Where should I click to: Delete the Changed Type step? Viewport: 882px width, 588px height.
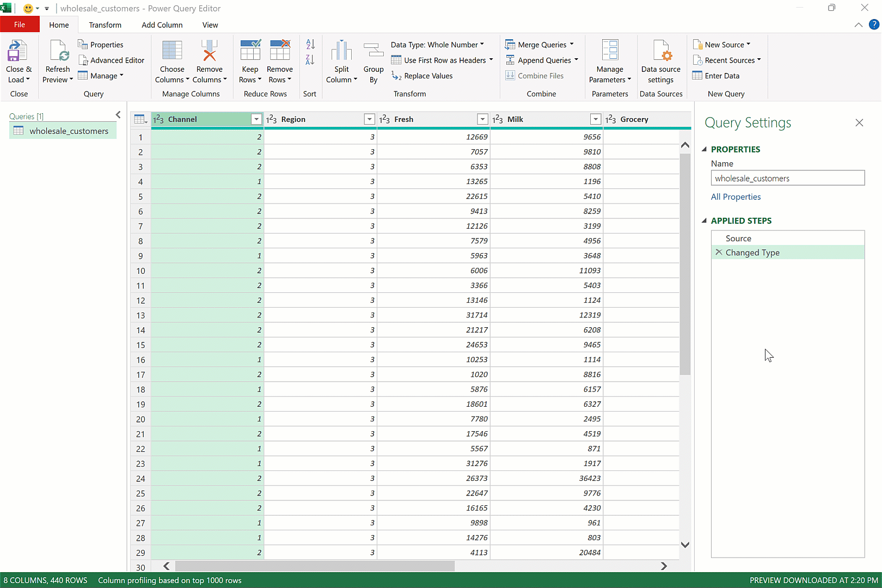pyautogui.click(x=719, y=252)
